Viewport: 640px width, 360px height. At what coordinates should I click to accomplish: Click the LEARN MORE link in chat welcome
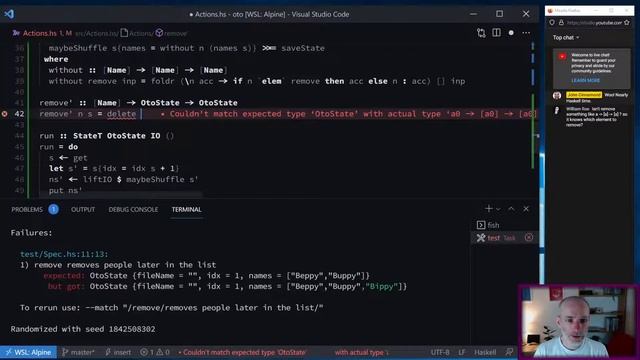click(585, 80)
